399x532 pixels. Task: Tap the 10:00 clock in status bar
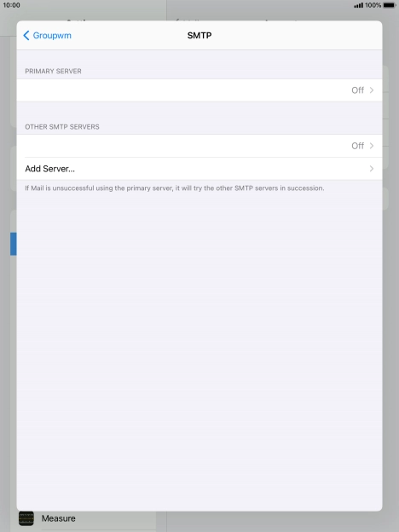(x=12, y=5)
